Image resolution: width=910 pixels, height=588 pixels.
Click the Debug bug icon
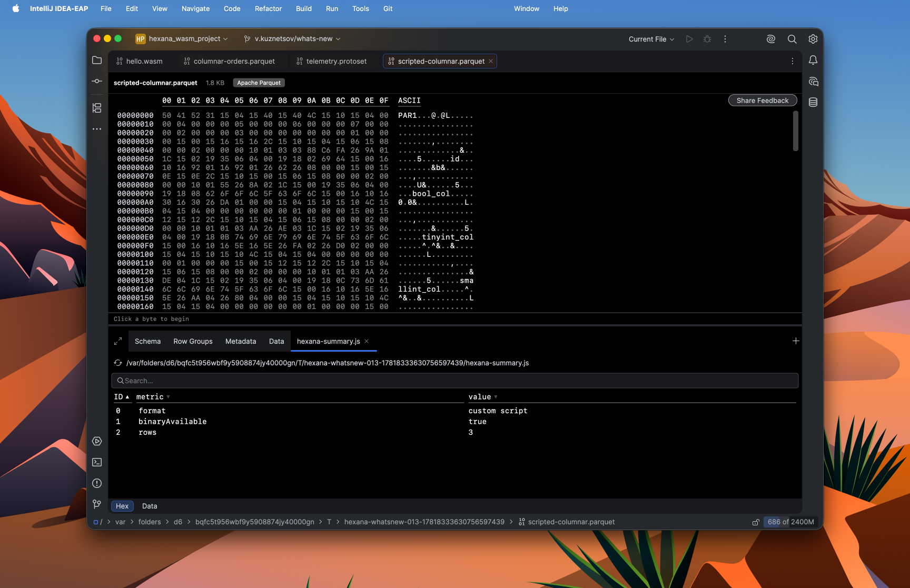click(707, 39)
